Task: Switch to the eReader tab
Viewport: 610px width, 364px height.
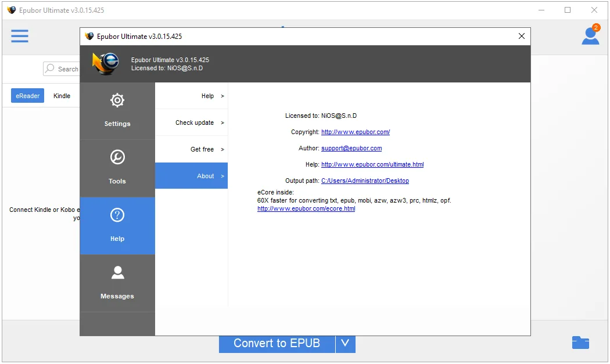Action: click(x=28, y=96)
